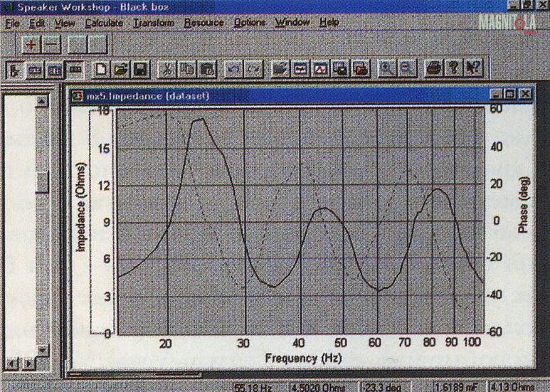550x392 pixels.
Task: Click the tree-view toggle icon starting the toolbar
Action: pos(15,70)
